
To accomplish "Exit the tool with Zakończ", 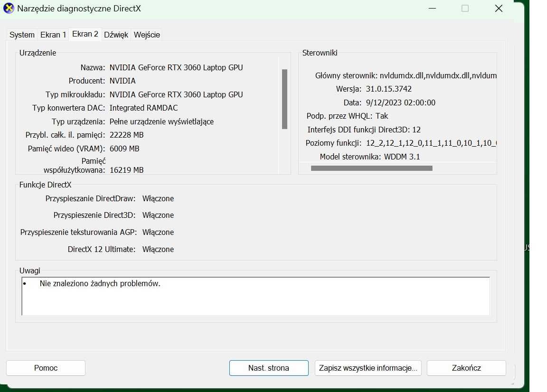I will click(466, 368).
